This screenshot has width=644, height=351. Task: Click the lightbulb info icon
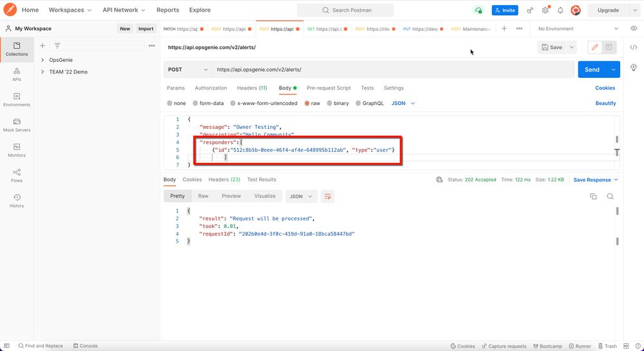(x=634, y=68)
